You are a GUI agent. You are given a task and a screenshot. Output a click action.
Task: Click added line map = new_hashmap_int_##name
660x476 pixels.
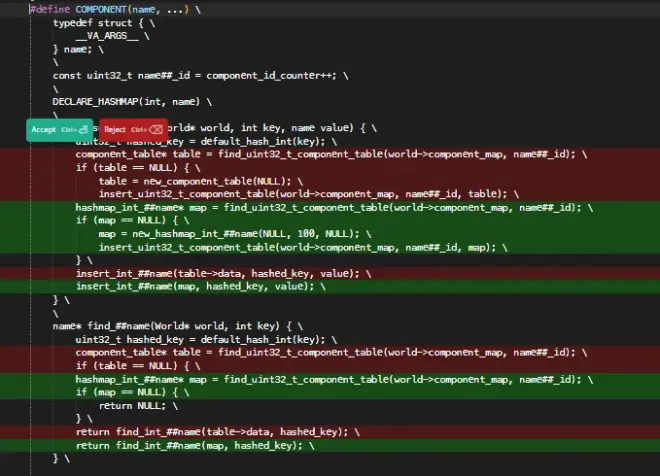(232, 233)
